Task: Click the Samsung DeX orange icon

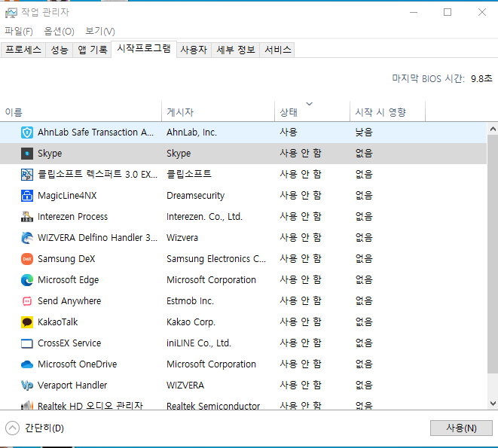Action: (27, 259)
